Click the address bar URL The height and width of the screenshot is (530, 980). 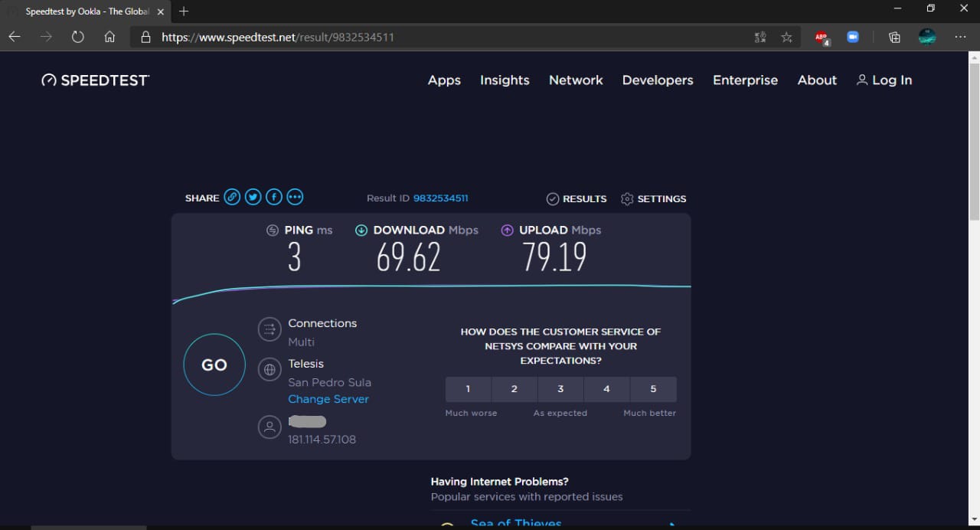278,37
